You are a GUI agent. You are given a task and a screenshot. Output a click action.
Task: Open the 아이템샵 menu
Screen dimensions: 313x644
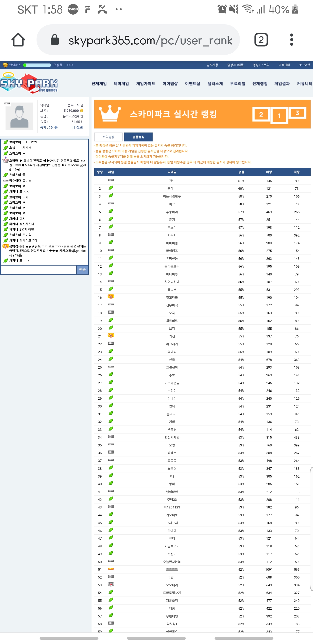coord(170,84)
